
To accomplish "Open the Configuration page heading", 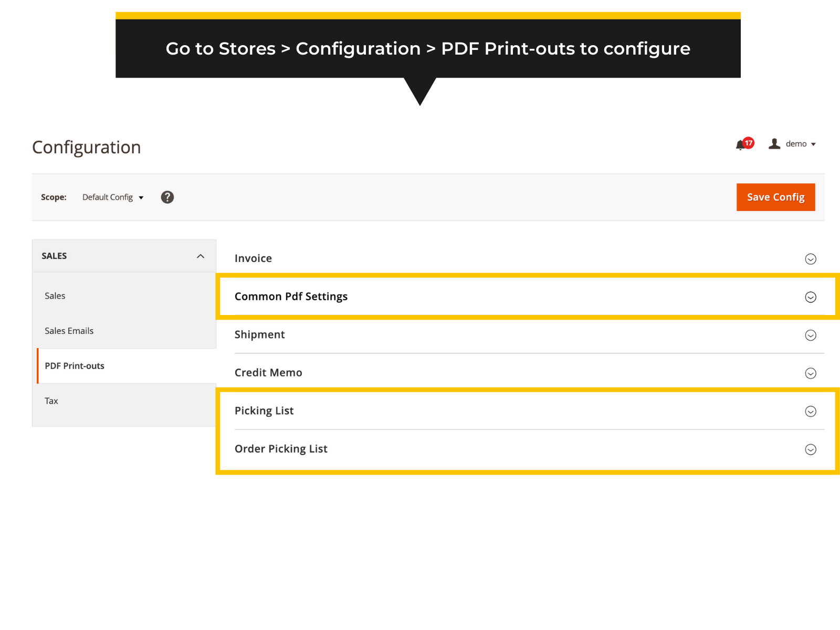I will pyautogui.click(x=86, y=148).
